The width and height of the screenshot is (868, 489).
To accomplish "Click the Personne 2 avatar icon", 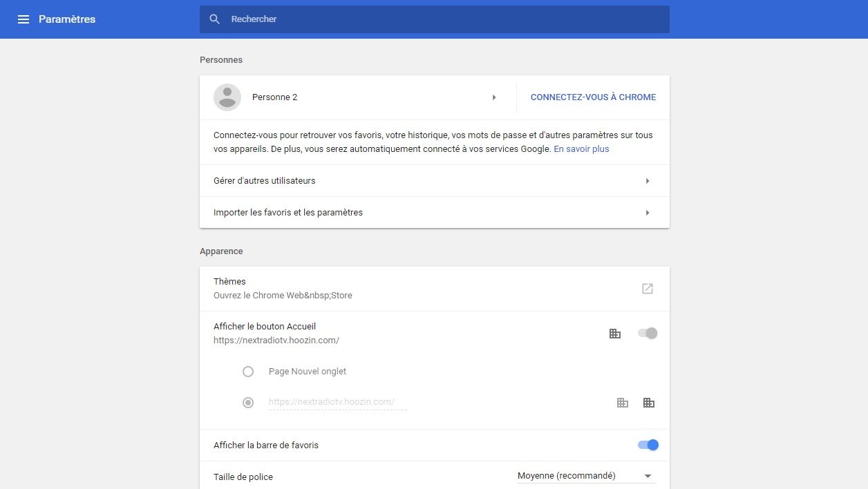I will point(227,97).
